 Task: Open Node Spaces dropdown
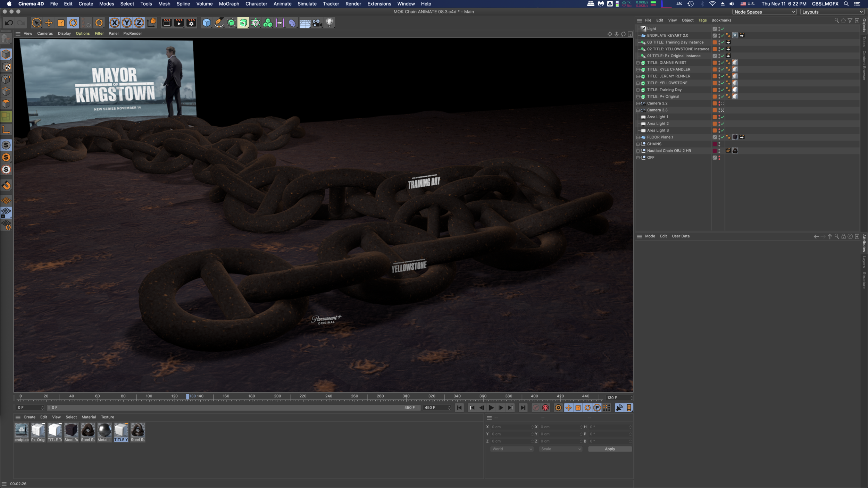coord(765,12)
